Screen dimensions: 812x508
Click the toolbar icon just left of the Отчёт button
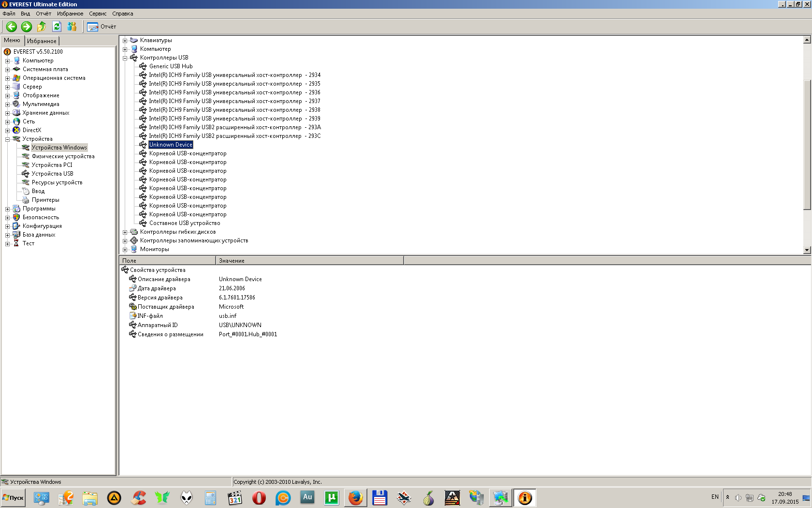[x=72, y=27]
